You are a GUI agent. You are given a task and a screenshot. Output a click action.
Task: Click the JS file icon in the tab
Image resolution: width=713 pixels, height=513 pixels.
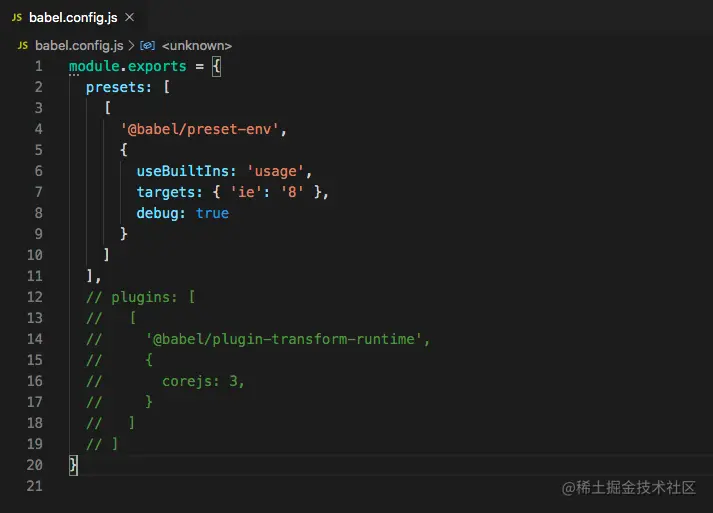(x=17, y=17)
